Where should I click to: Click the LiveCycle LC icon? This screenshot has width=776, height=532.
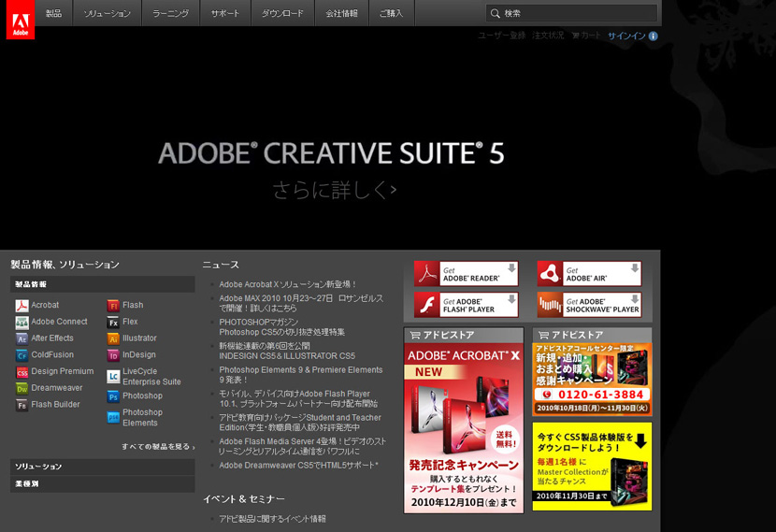tap(113, 377)
